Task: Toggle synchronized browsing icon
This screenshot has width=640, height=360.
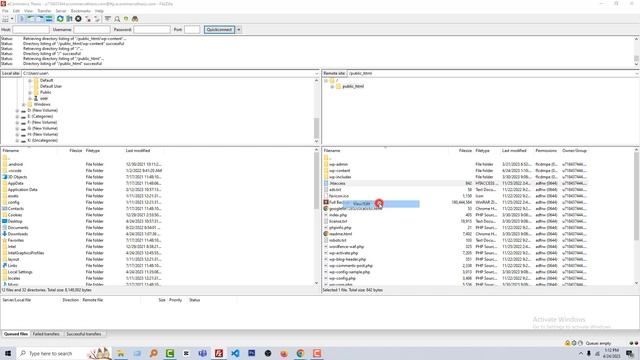Action: (126, 19)
